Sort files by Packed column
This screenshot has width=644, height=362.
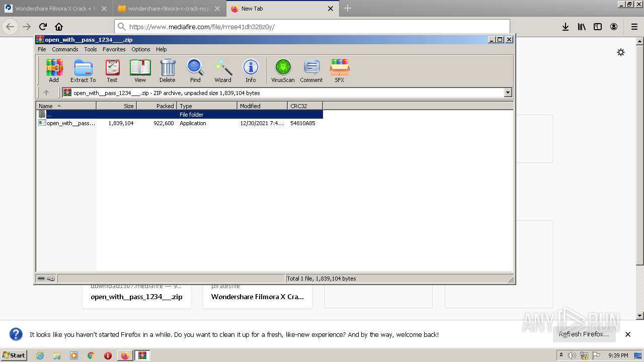(156, 106)
